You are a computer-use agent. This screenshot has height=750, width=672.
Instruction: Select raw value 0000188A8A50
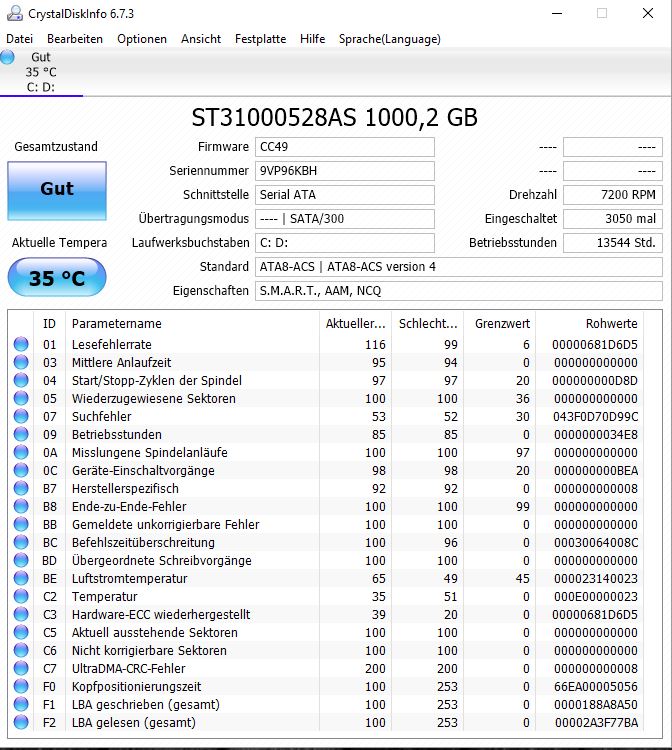pyautogui.click(x=596, y=705)
